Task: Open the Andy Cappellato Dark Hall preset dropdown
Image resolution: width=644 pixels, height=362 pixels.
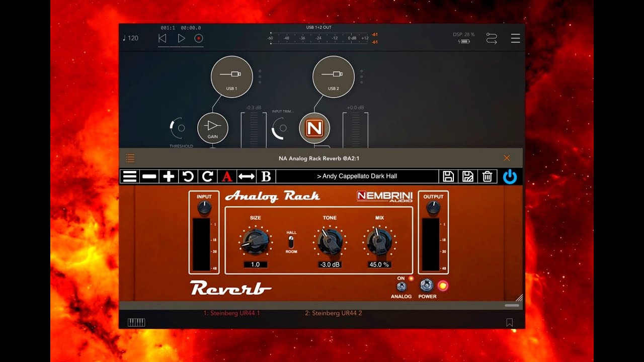Action: 357,176
